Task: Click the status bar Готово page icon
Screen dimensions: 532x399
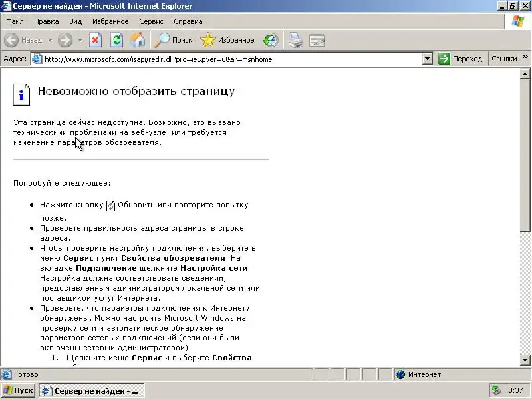Action: [x=6, y=374]
